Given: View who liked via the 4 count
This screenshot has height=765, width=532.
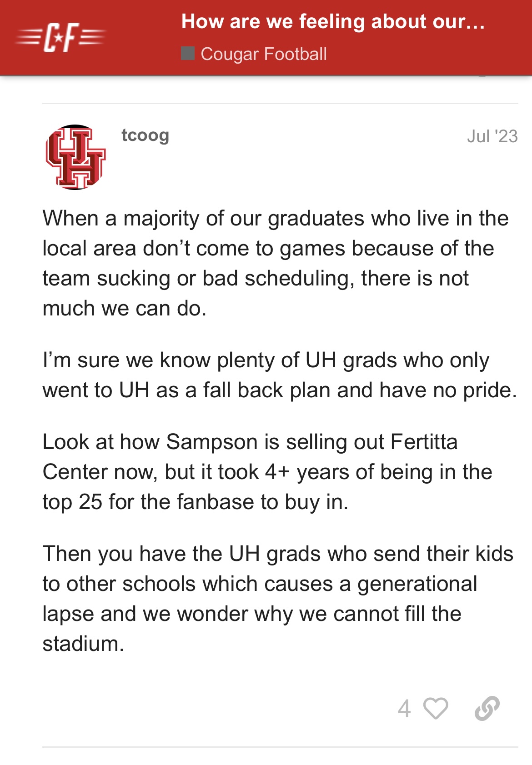Looking at the screenshot, I should tap(404, 708).
